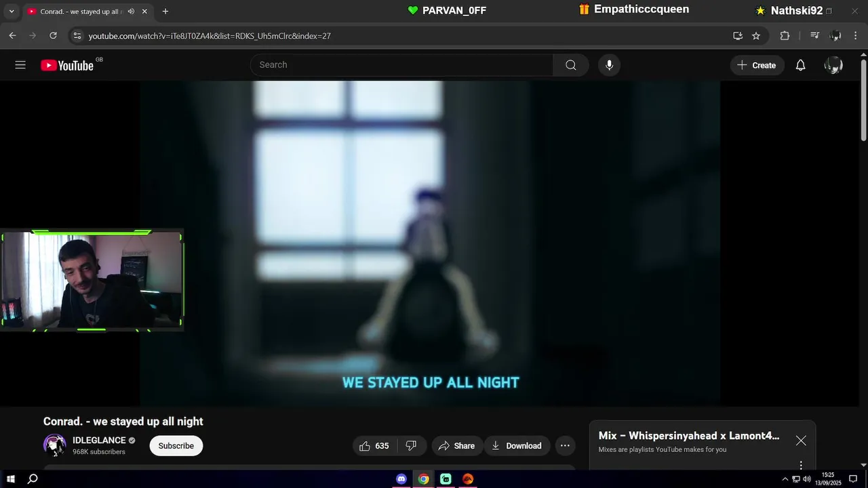Viewport: 868px width, 488px height.
Task: Click the youtube.com address bar URL
Action: click(x=210, y=36)
